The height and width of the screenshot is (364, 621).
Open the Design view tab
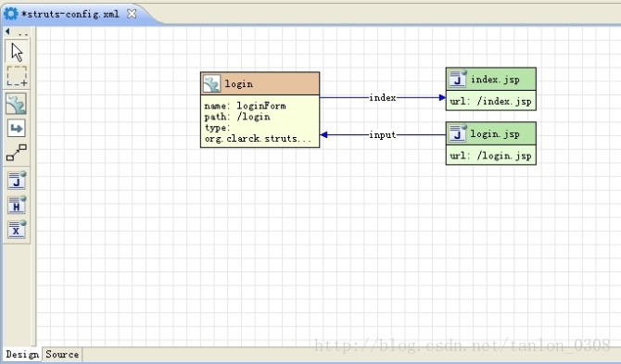[x=22, y=354]
